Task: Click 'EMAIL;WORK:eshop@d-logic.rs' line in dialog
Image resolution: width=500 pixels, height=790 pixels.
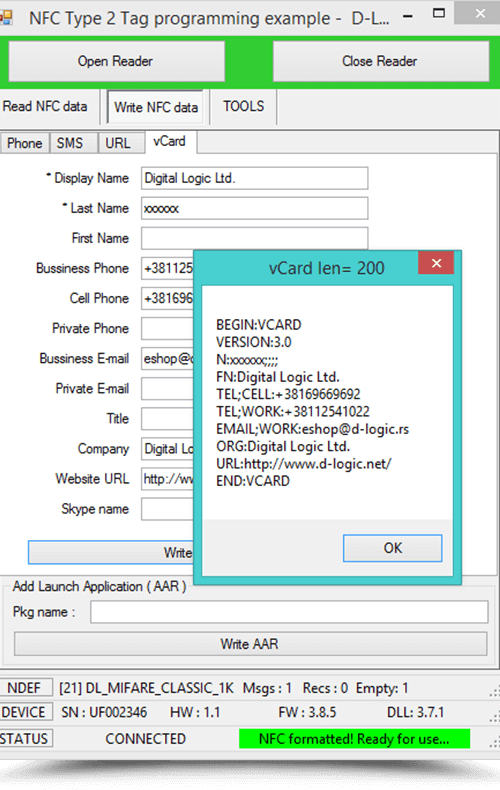Action: click(x=312, y=429)
